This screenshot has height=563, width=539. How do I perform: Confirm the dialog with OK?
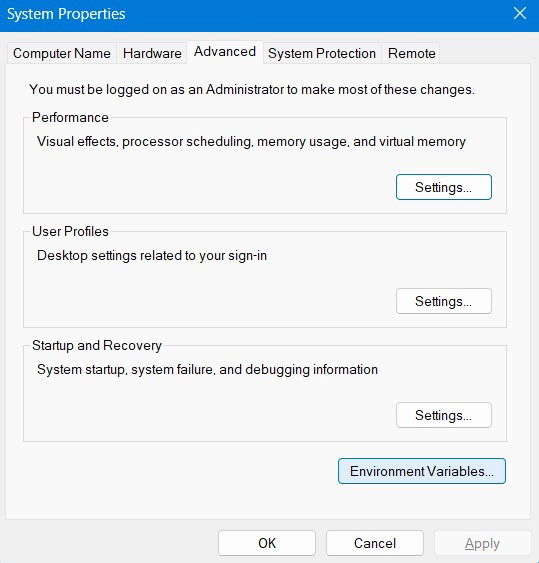tap(267, 543)
